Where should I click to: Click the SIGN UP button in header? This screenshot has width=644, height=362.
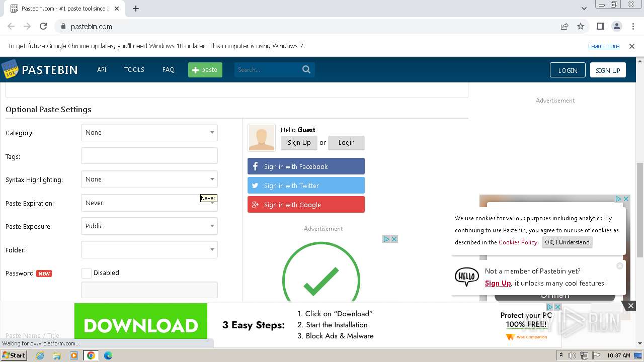click(x=608, y=70)
